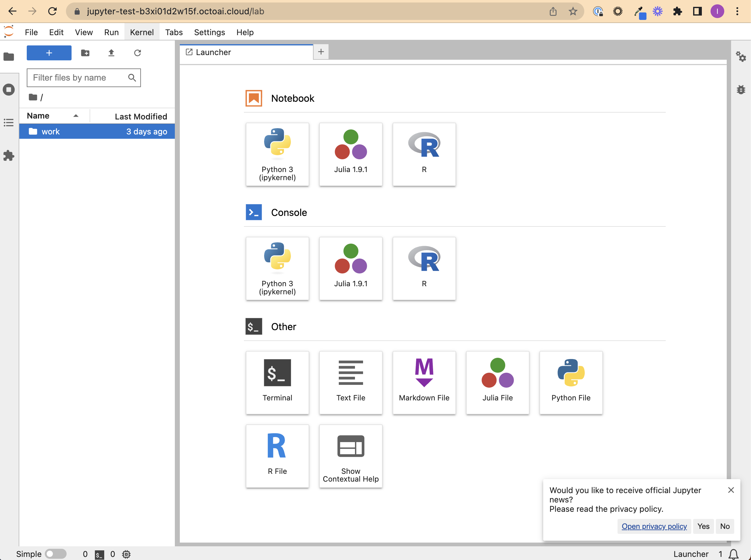
Task: Open the Extension Manager sidebar icon
Action: tap(9, 156)
